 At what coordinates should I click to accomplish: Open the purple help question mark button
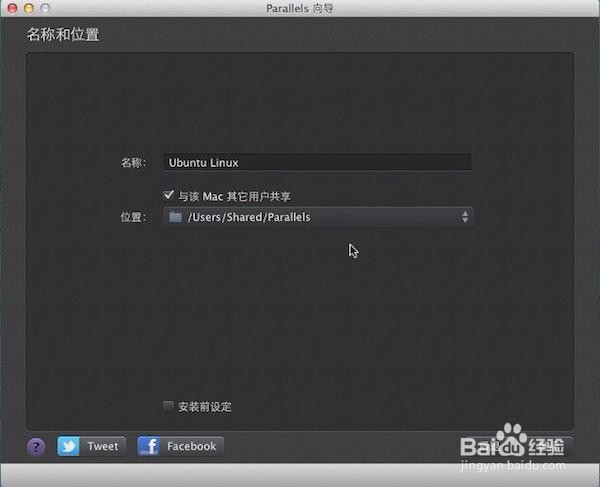(36, 446)
